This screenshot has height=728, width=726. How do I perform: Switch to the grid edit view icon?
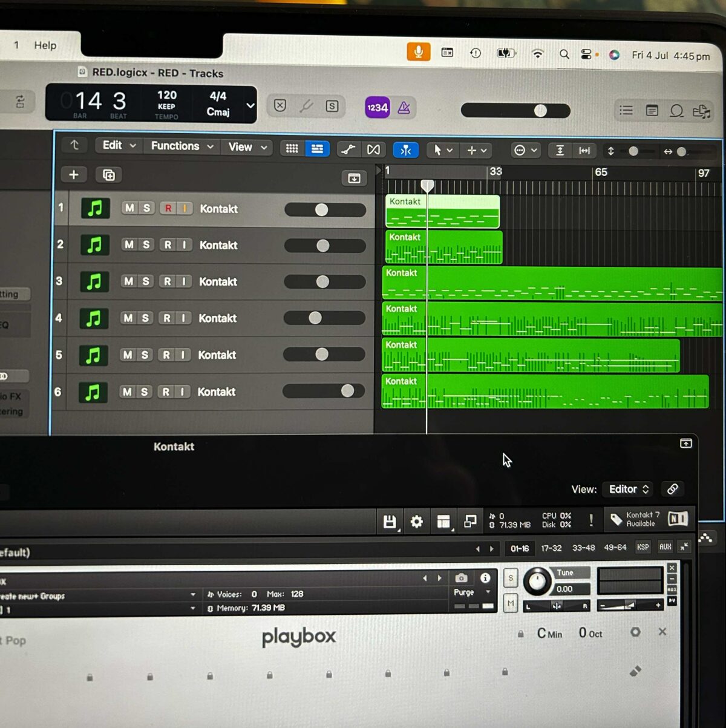tap(292, 148)
